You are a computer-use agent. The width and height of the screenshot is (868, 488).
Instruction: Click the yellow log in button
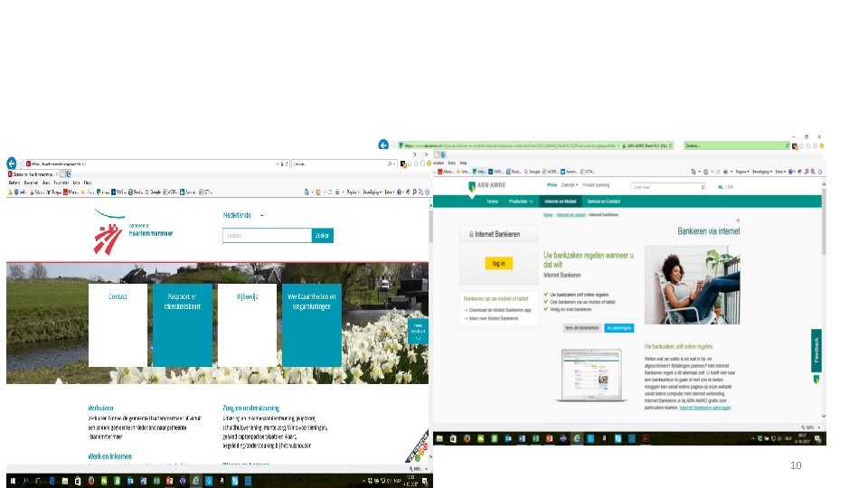499,263
